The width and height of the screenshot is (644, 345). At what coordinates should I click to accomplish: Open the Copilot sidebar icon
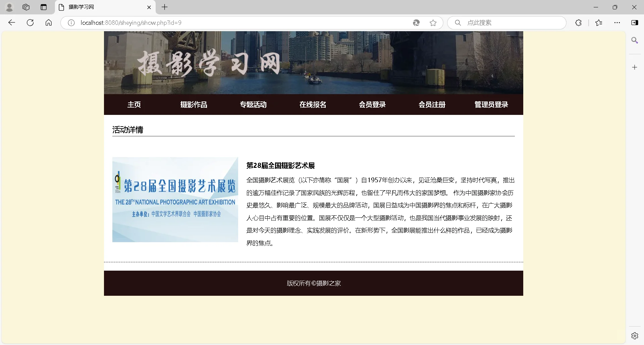click(x=635, y=23)
